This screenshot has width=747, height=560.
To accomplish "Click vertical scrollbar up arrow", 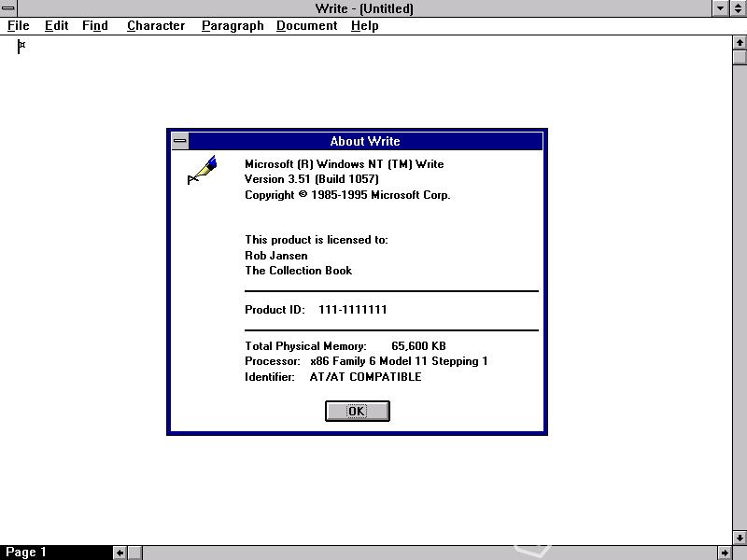I will pos(740,42).
